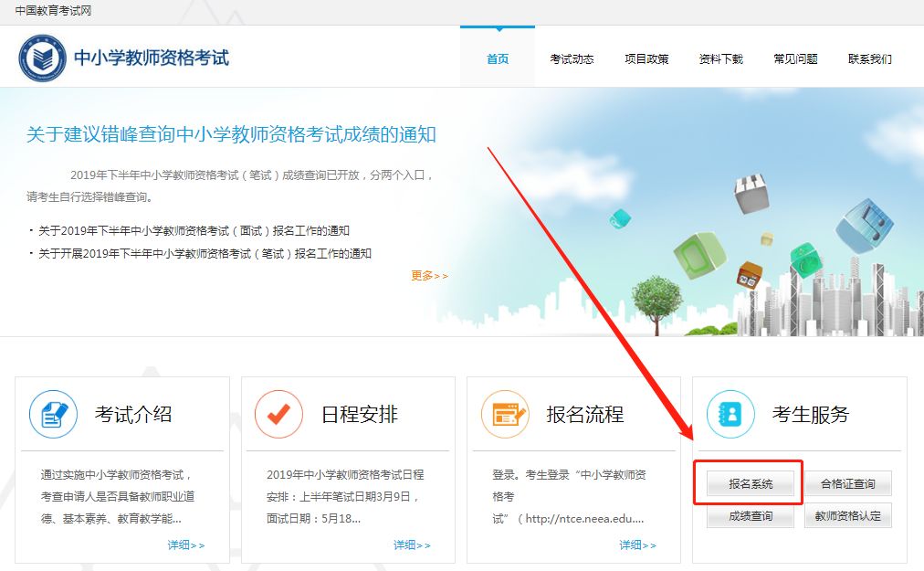
Task: Open the 首页 tab
Action: pos(498,59)
